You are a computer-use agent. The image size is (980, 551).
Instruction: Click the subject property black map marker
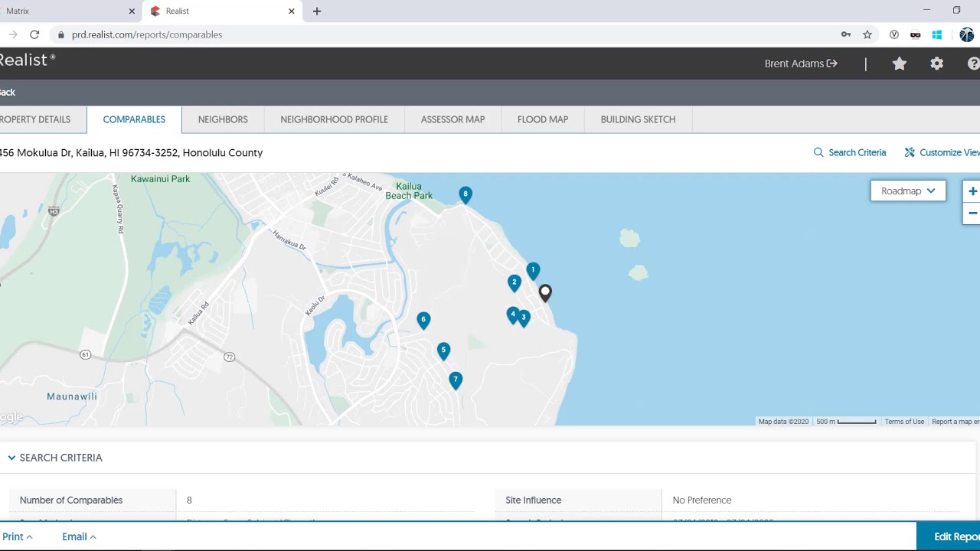545,293
